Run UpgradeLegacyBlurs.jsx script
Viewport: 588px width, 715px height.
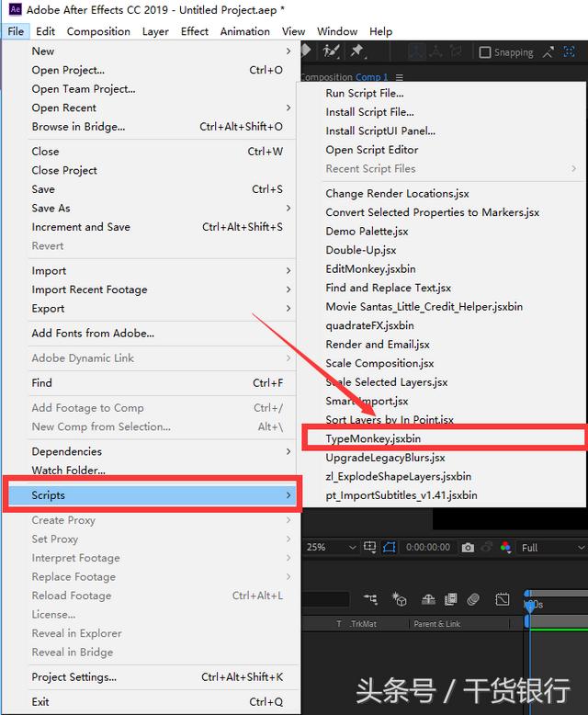click(441, 458)
